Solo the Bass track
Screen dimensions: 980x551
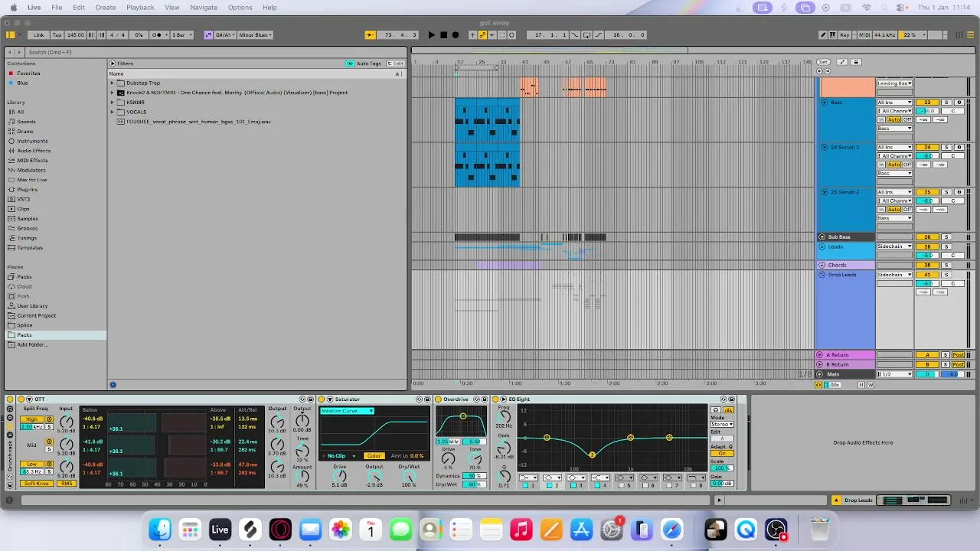(946, 102)
